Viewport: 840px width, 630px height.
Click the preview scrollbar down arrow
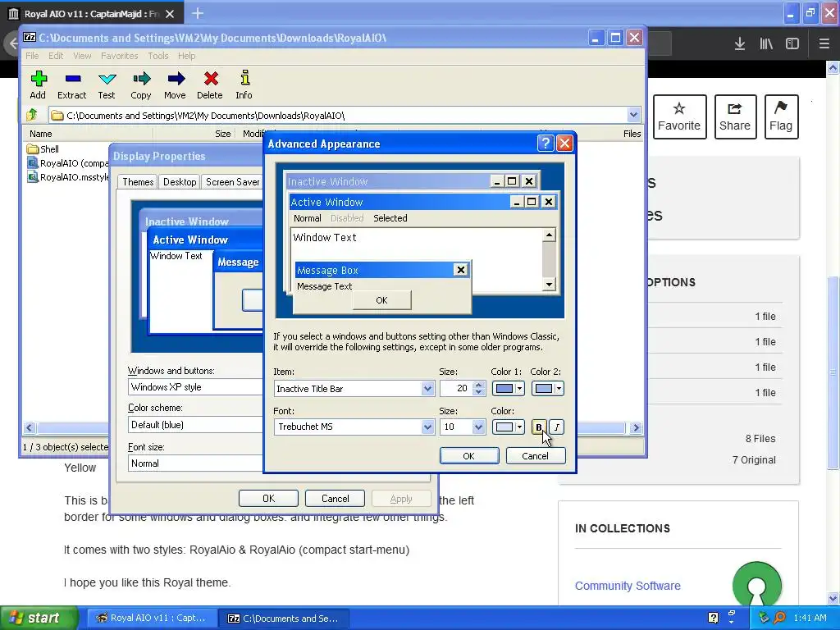click(549, 285)
